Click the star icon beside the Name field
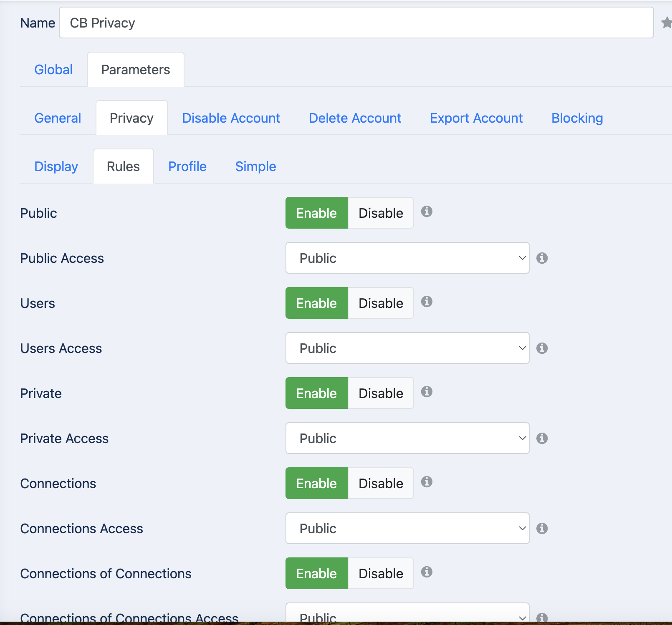672x625 pixels. 667,23
